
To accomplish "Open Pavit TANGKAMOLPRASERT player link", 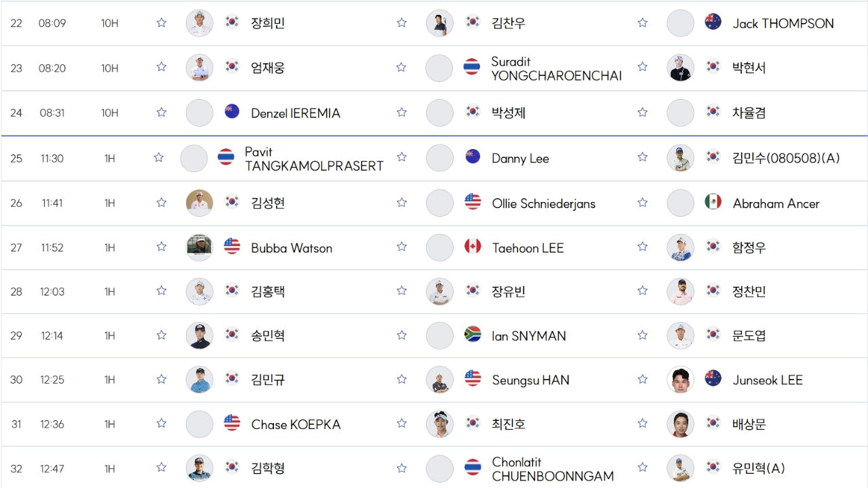I will [x=314, y=159].
